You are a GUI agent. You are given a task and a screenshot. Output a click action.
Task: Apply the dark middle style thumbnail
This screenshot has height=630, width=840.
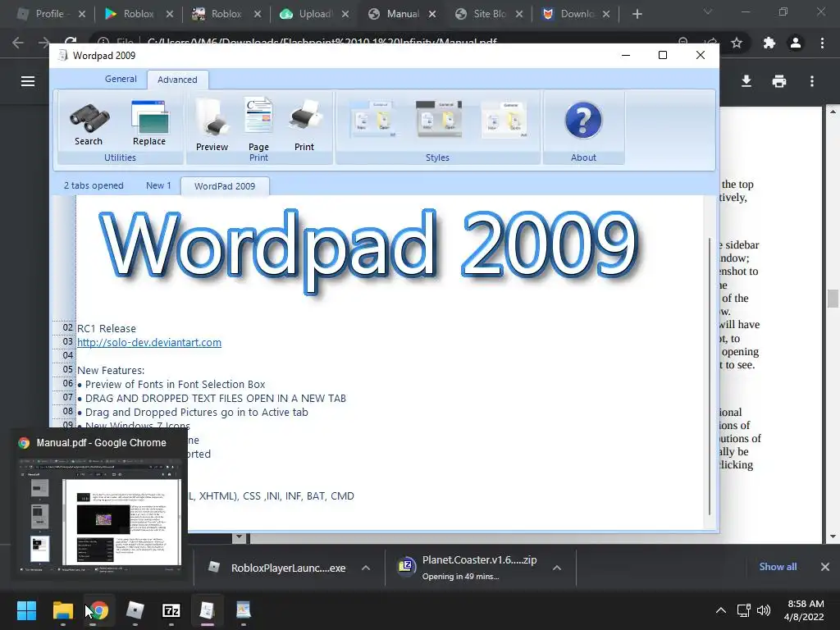pos(439,119)
